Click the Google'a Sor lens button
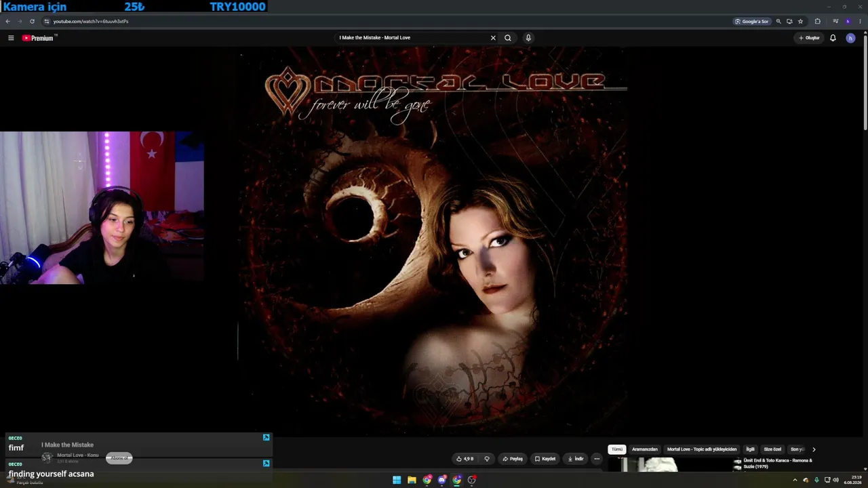Viewport: 868px width, 488px height. [752, 21]
